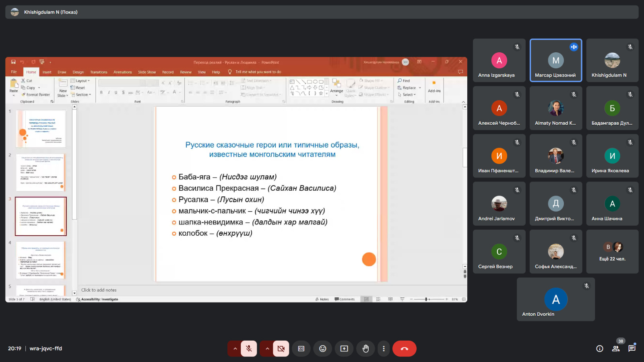The height and width of the screenshot is (362, 644).
Task: Leave the call with red hang-up button
Action: coord(404,349)
